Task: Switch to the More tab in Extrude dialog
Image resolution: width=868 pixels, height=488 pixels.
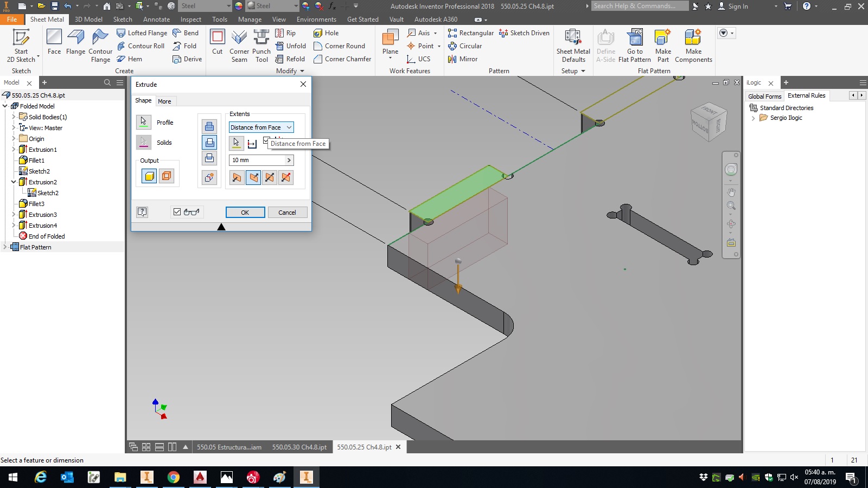Action: (x=165, y=101)
